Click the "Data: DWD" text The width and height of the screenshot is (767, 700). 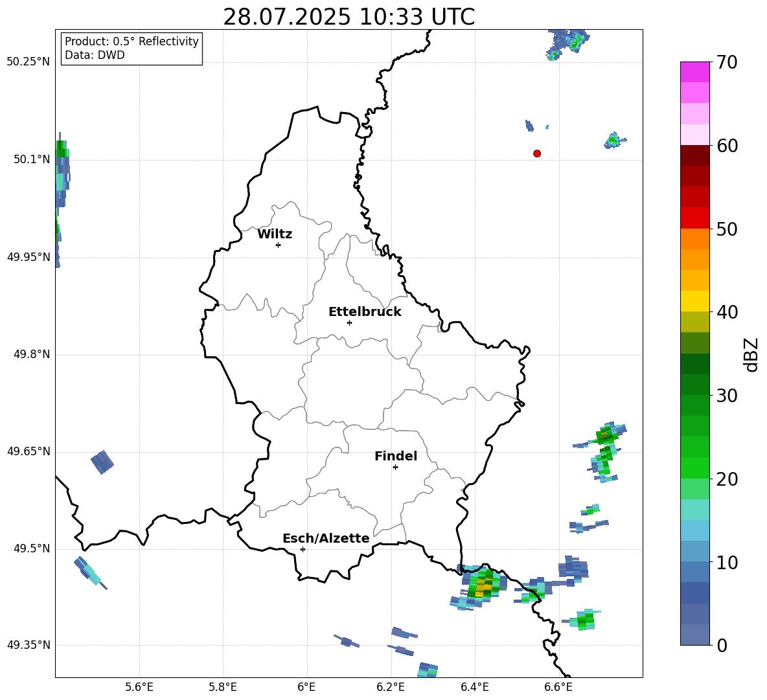point(95,55)
